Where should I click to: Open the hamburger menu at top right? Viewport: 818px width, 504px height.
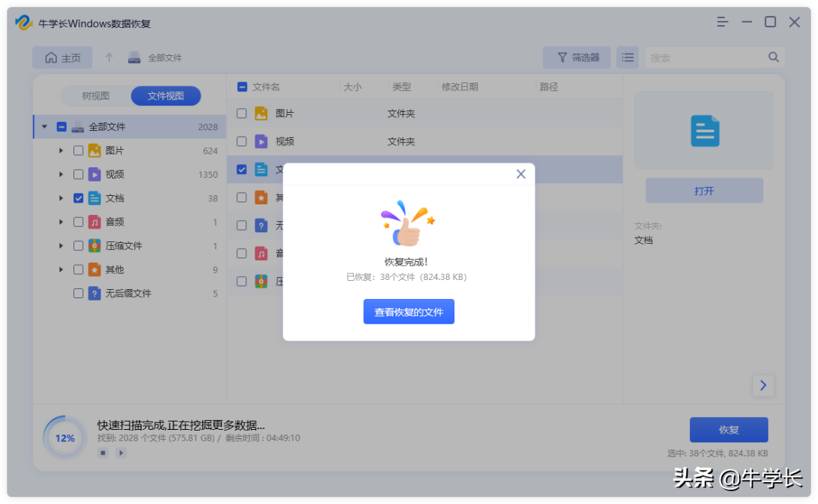click(x=722, y=22)
